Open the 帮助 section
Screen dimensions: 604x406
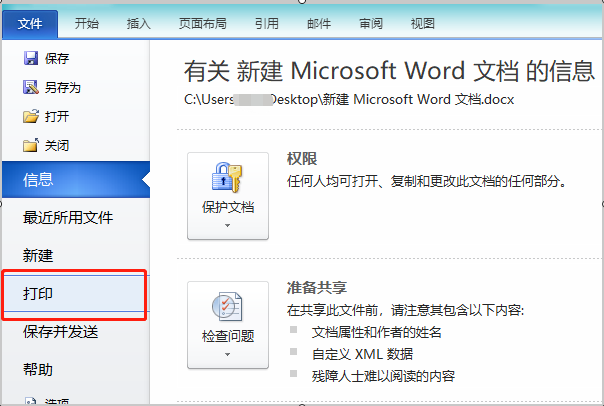click(38, 370)
